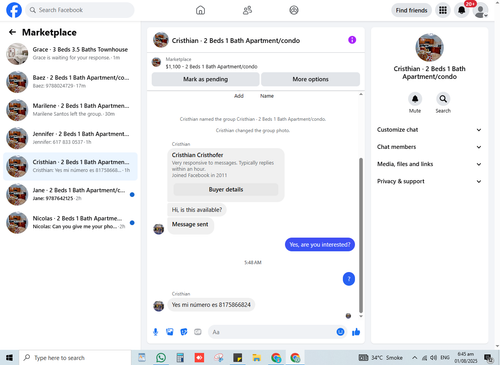Open the account profile avatar menu
This screenshot has height=365, width=500.
480,10
